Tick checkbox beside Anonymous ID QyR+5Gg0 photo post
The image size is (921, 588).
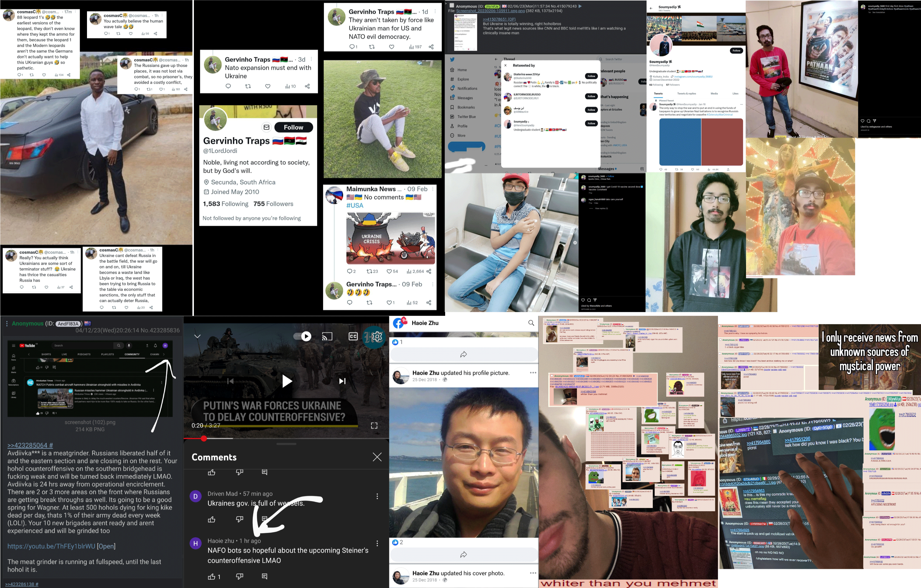[x=775, y=431]
